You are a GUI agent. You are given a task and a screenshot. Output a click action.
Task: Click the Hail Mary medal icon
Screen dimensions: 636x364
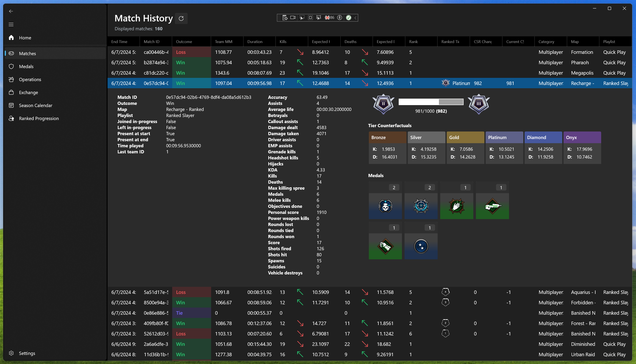(x=456, y=206)
